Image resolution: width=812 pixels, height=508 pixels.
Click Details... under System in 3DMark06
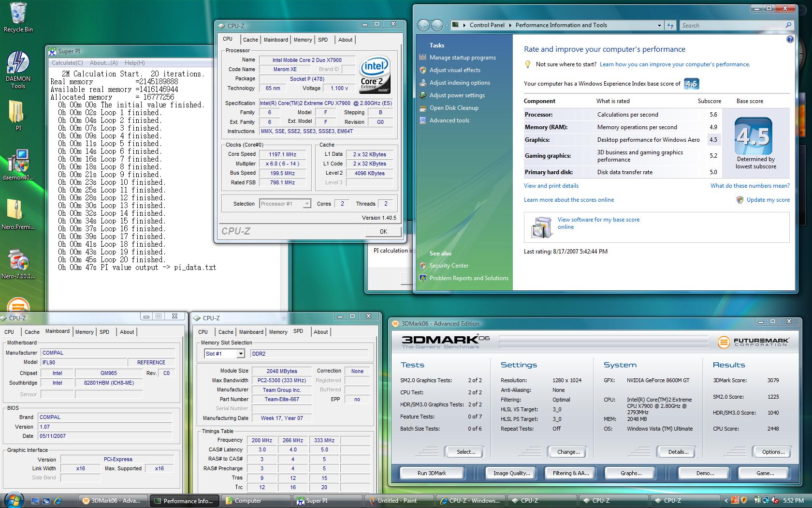tap(678, 452)
